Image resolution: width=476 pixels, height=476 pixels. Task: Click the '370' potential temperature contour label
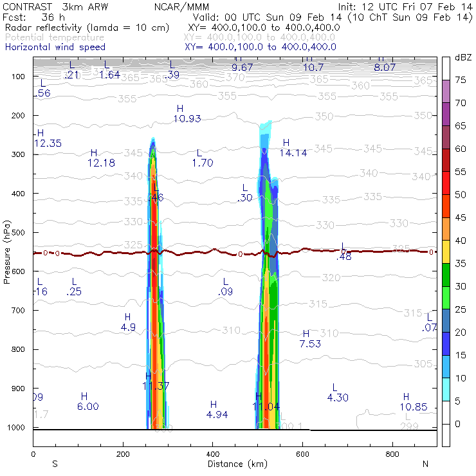tap(235, 77)
